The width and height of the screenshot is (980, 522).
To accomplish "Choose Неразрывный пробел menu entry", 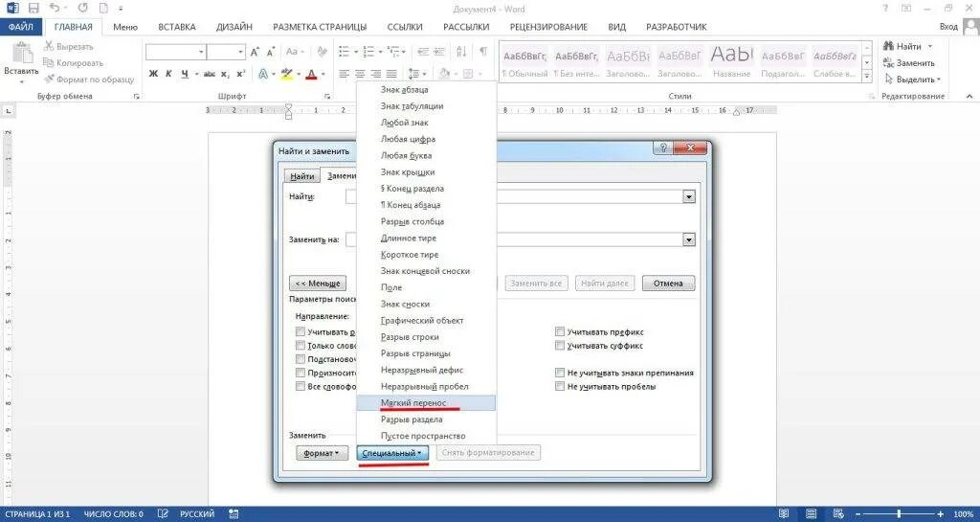I will coord(426,386).
